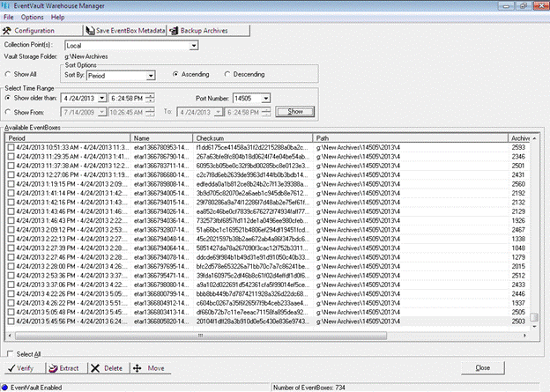Screen dimensions: 550x392
Task: Click the 4/24/2013 older-than date field
Action: tap(79, 99)
